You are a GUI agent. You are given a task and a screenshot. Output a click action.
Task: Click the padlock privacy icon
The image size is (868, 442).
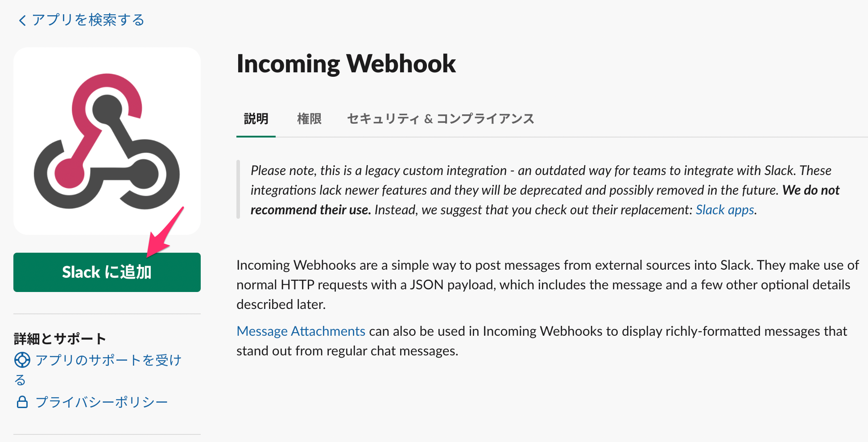[x=22, y=402]
